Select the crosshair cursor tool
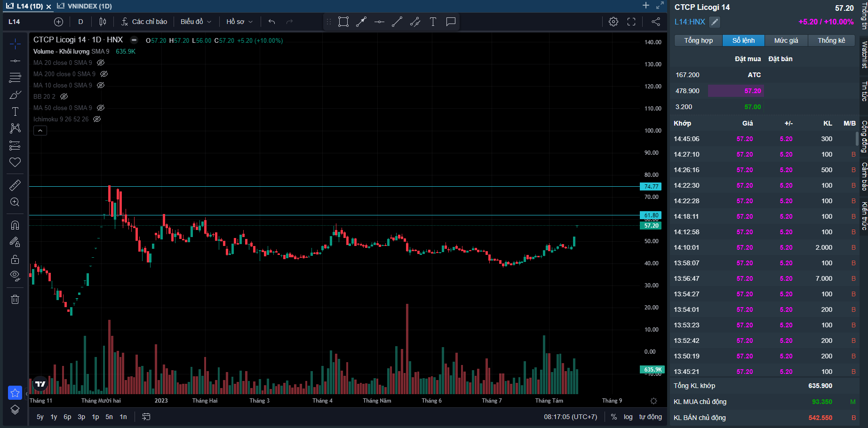This screenshot has width=868, height=428. pos(15,44)
